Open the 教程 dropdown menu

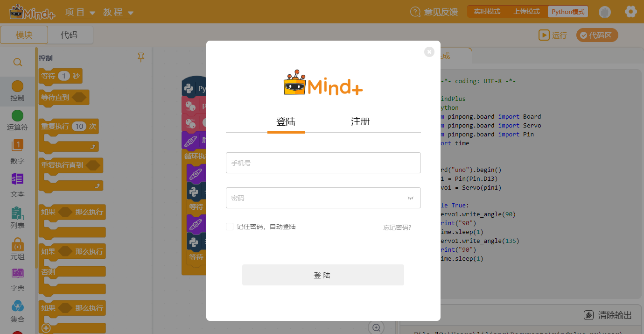coord(119,12)
